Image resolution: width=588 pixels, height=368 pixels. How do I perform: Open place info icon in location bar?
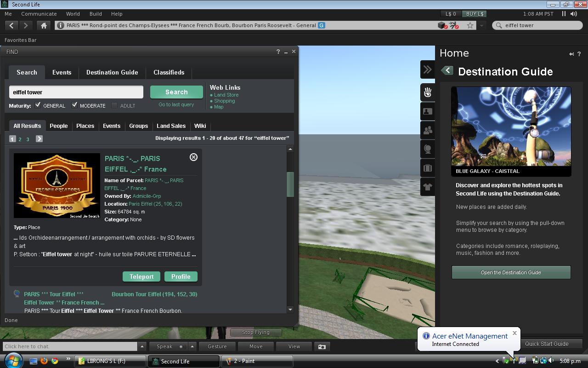click(x=61, y=26)
